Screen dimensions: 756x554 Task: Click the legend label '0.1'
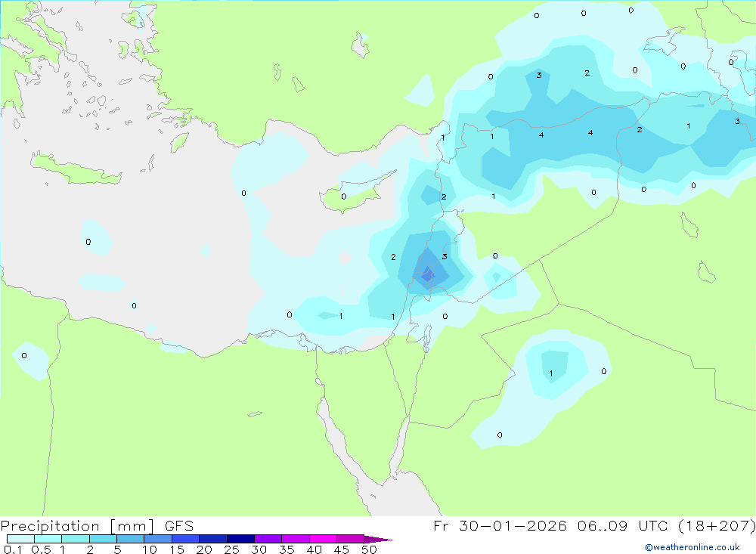[13, 549]
